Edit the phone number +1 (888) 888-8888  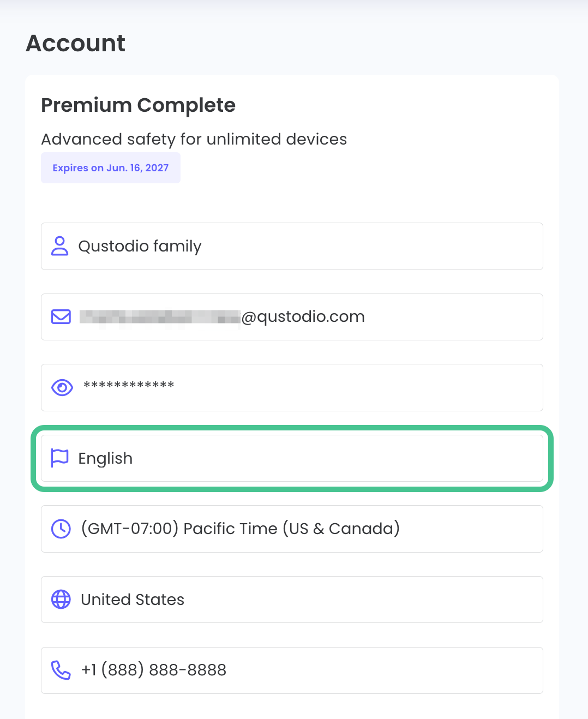click(x=292, y=670)
